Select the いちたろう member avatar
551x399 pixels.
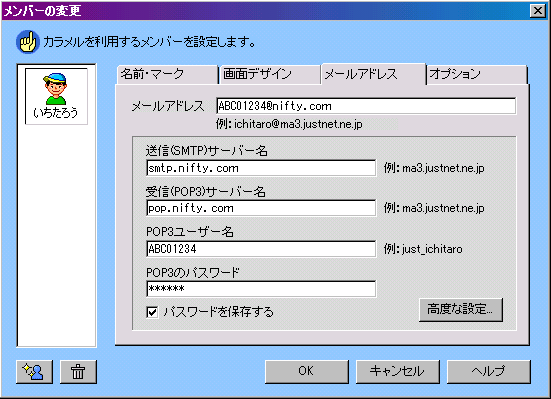[56, 96]
